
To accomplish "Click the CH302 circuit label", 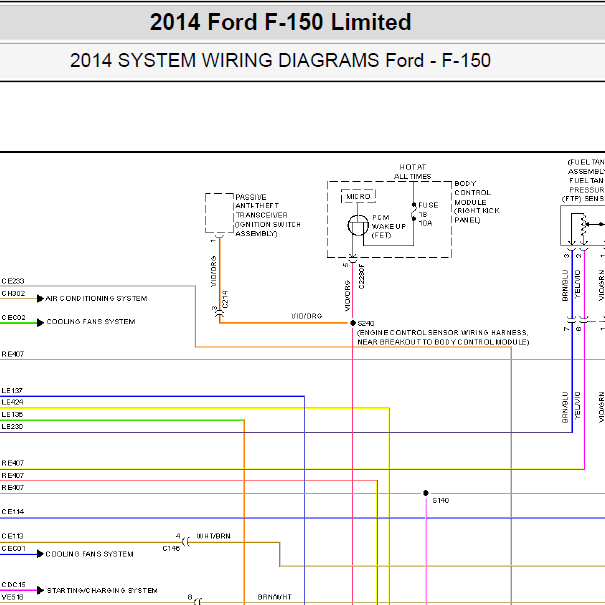I will coord(13,294).
